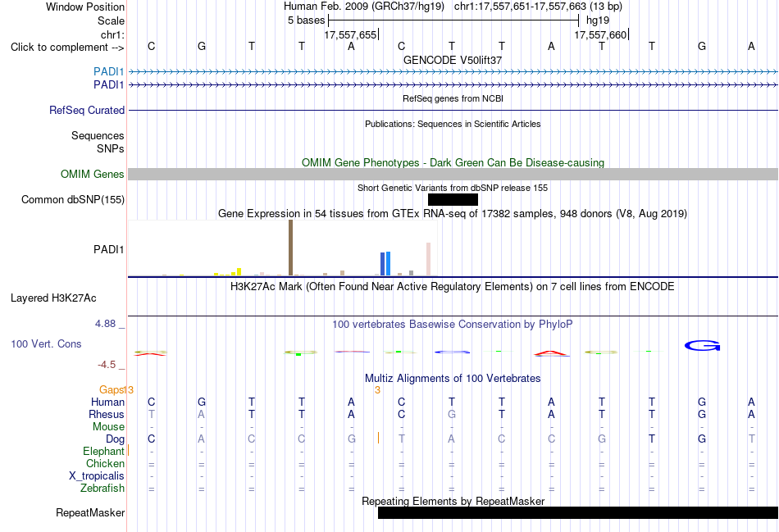Viewport: 779px width, 532px height.
Task: Click the first base C in chr1 sequence
Action: coord(152,46)
